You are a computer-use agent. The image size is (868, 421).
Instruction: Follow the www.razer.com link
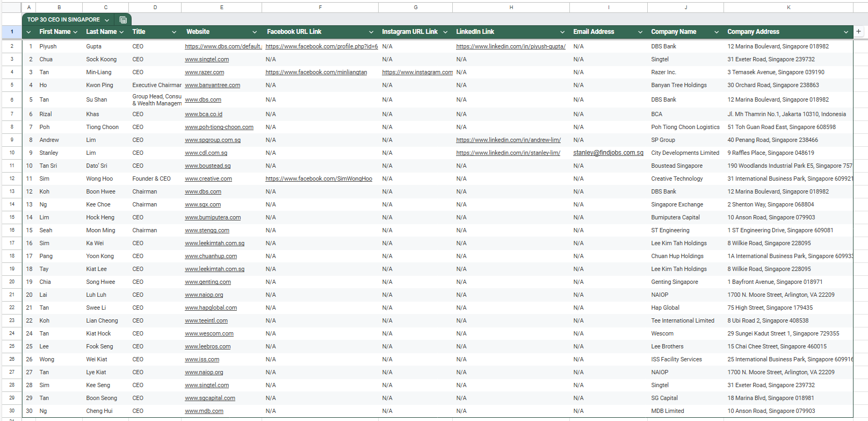click(x=205, y=73)
